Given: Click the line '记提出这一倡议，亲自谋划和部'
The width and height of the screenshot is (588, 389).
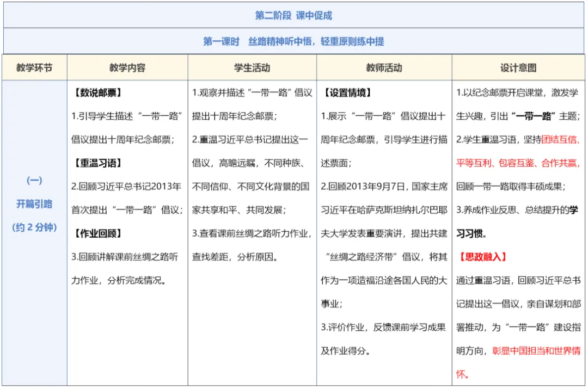Looking at the screenshot, I should pos(518,304).
